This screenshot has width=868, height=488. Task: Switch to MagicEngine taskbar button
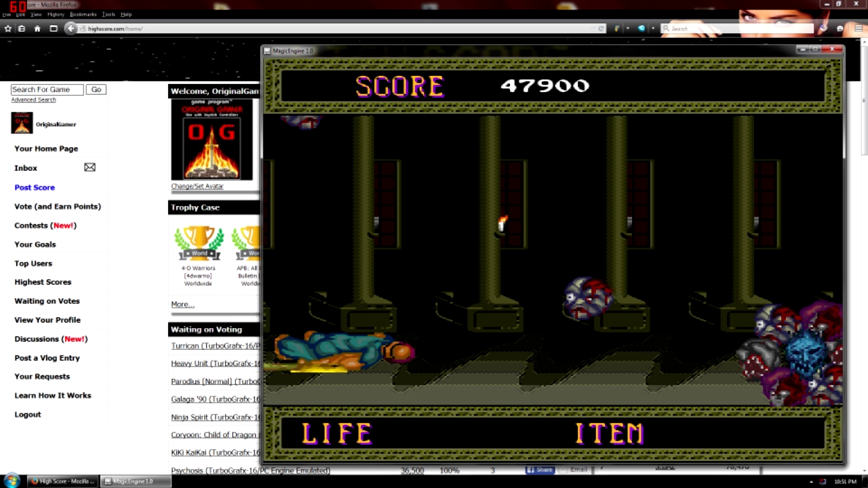click(x=136, y=481)
